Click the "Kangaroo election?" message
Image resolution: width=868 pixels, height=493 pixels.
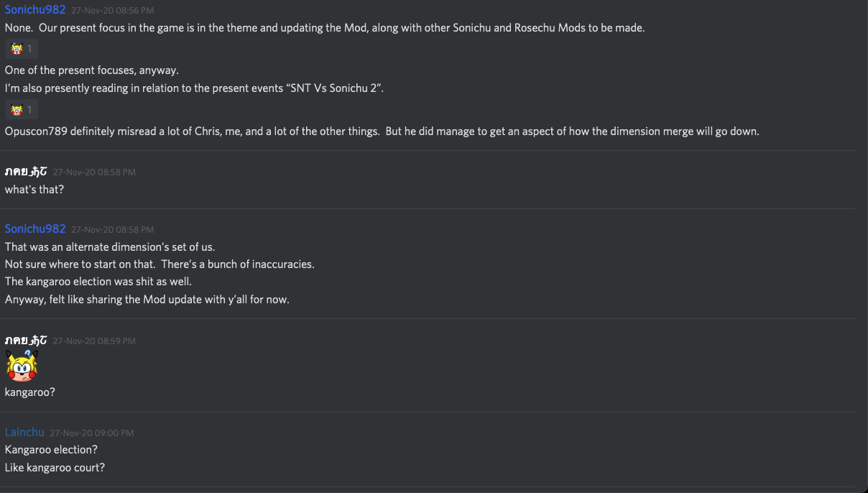pos(51,450)
